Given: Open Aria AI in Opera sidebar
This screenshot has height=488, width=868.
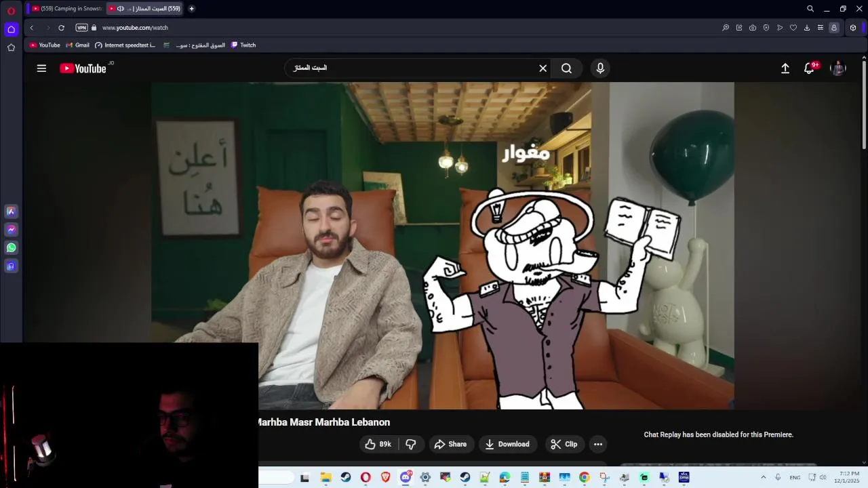Looking at the screenshot, I should (11, 211).
